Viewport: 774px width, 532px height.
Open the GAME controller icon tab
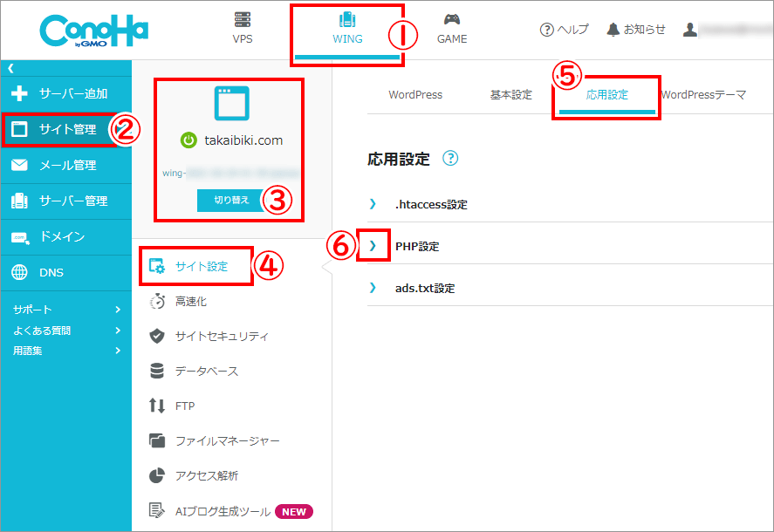pyautogui.click(x=452, y=19)
